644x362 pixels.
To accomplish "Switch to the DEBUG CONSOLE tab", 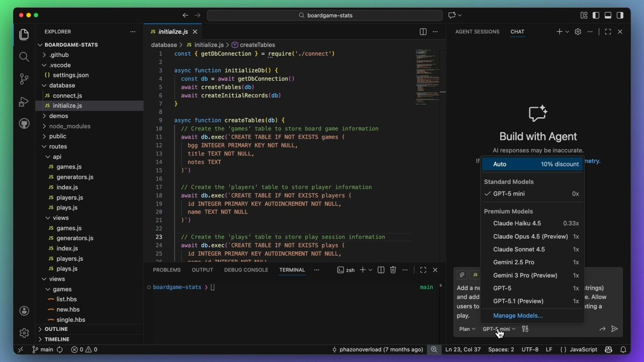I will (x=246, y=270).
